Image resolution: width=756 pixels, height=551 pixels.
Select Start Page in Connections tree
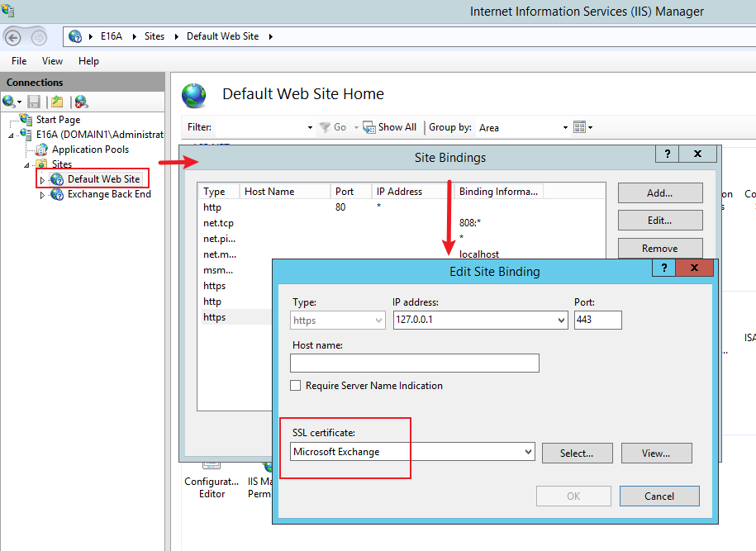(59, 120)
